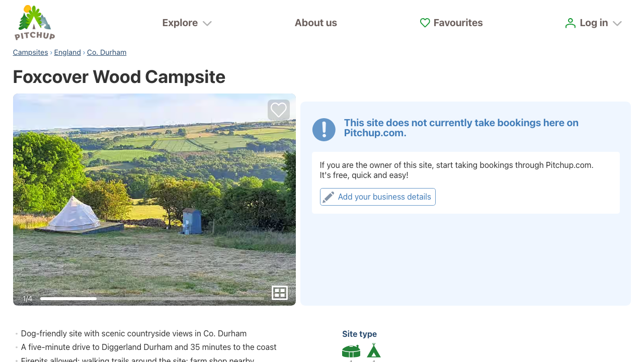Click the yurt site type icon
The height and width of the screenshot is (362, 644).
tap(351, 351)
